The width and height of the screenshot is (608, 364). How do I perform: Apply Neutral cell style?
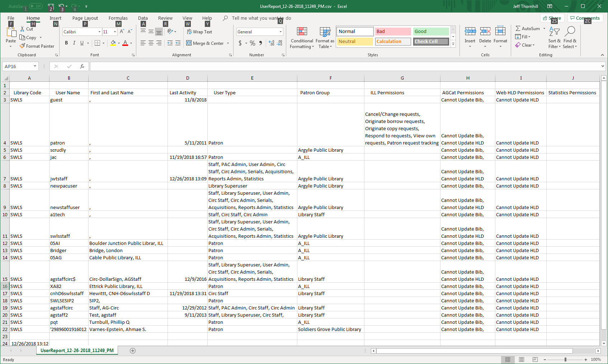[355, 42]
